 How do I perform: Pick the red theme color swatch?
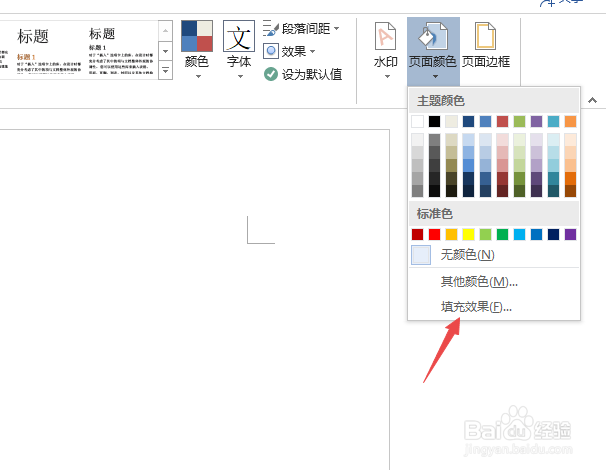click(502, 121)
